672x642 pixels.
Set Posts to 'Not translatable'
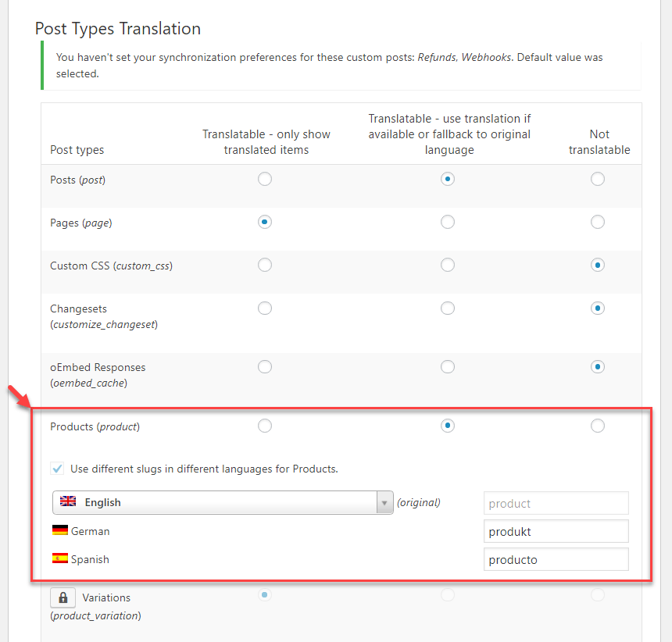tap(598, 179)
